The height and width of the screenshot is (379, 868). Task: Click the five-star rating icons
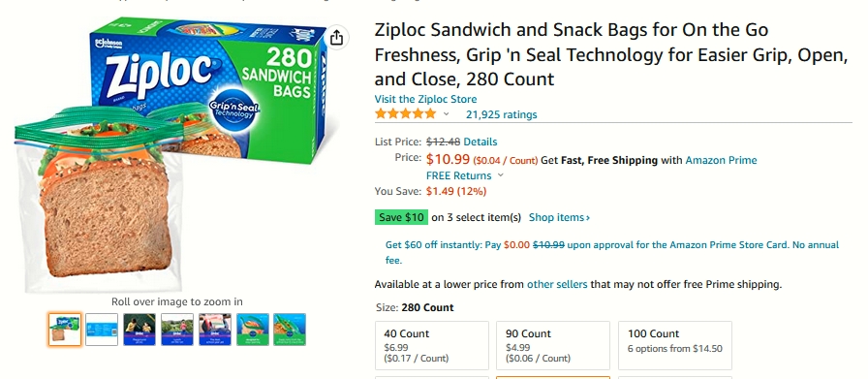pos(405,114)
